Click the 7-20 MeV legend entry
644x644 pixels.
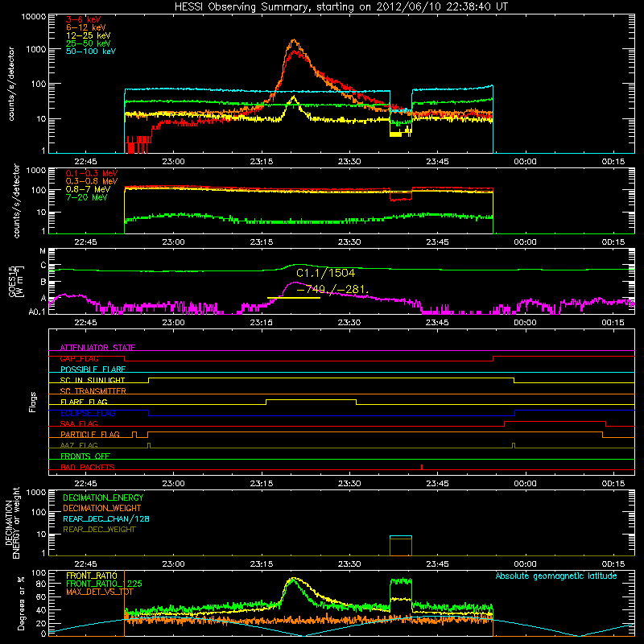point(86,197)
